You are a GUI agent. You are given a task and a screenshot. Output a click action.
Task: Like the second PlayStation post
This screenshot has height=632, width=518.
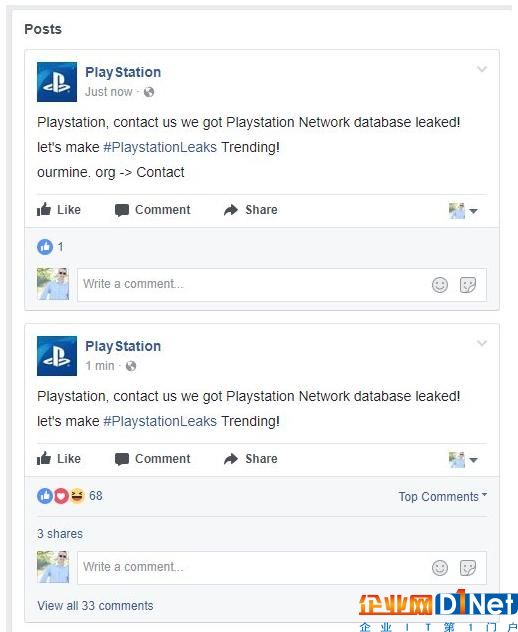click(x=59, y=459)
